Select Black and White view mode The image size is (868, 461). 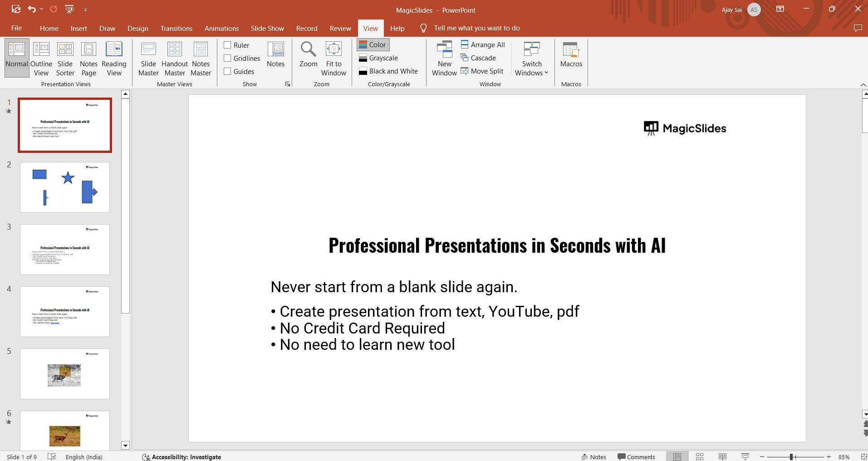pos(388,71)
